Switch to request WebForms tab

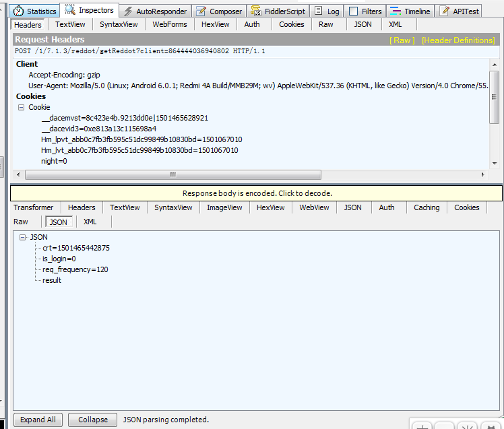pos(170,24)
